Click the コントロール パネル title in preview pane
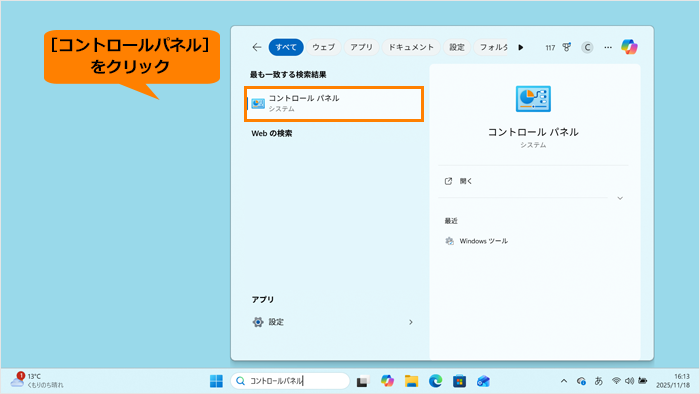Viewport: 700px width, 394px height. [533, 132]
